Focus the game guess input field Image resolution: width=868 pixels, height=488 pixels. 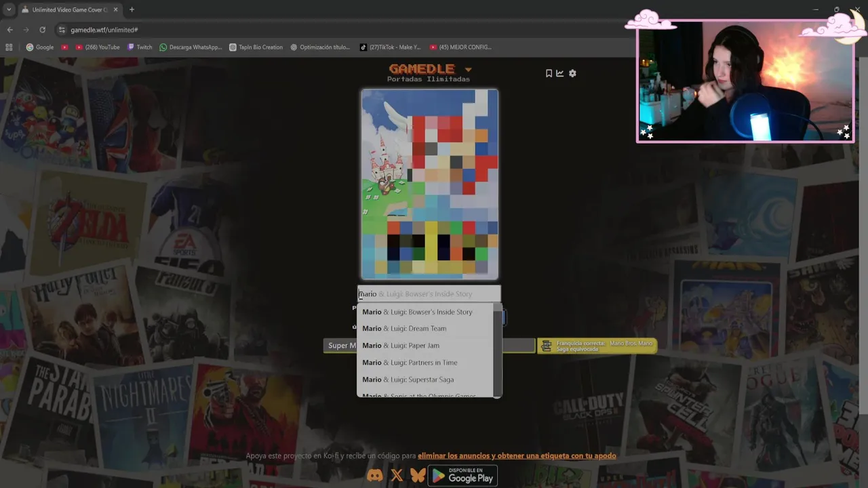[x=429, y=293]
